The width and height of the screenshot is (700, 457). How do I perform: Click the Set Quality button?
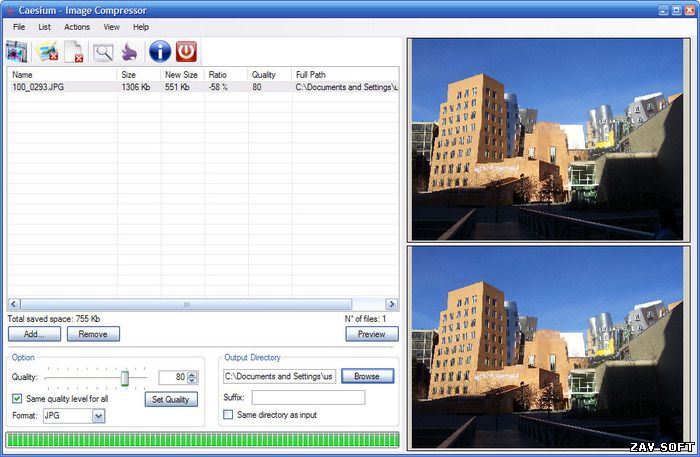(171, 399)
